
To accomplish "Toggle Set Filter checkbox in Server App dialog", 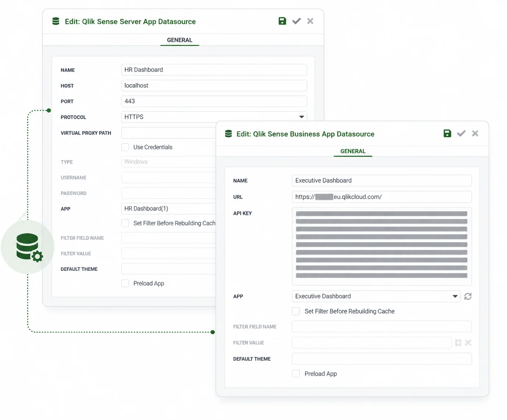I will point(125,223).
